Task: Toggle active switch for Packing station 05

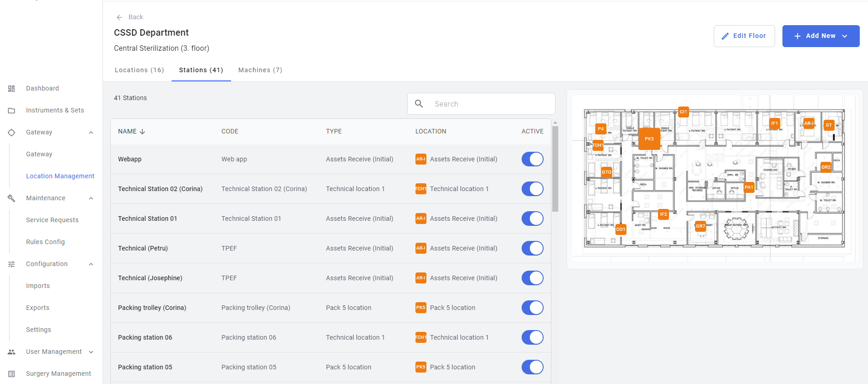Action: pyautogui.click(x=533, y=367)
